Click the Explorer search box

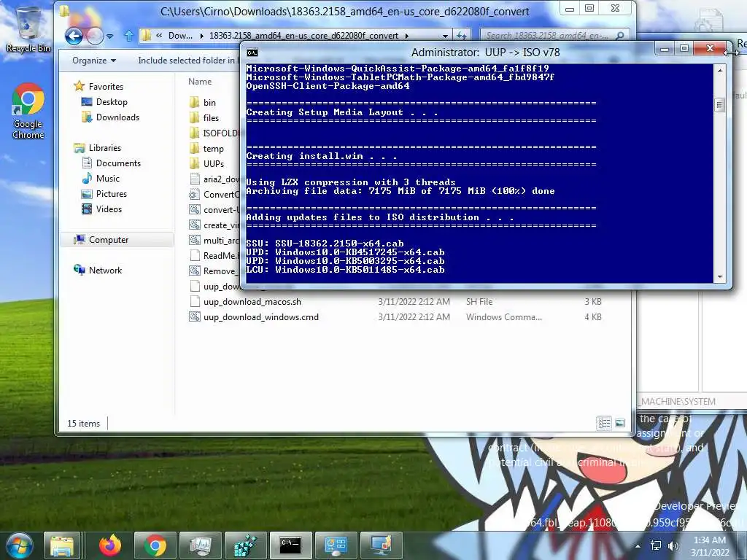point(553,36)
